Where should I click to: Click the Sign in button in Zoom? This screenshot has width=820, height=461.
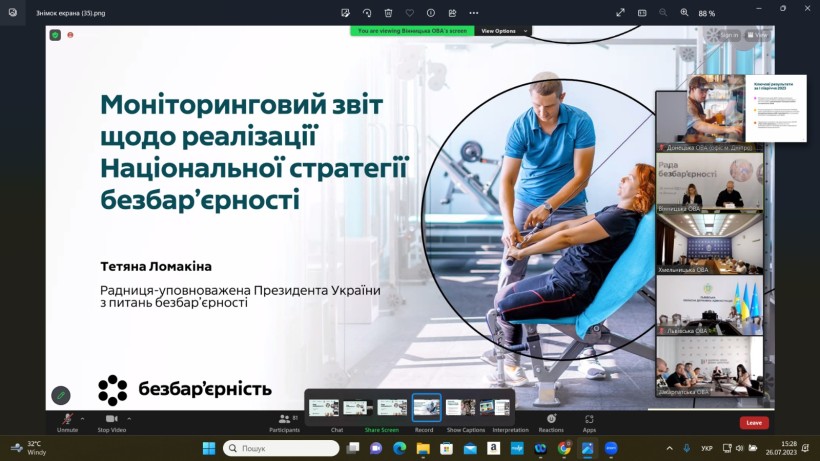[x=729, y=35]
